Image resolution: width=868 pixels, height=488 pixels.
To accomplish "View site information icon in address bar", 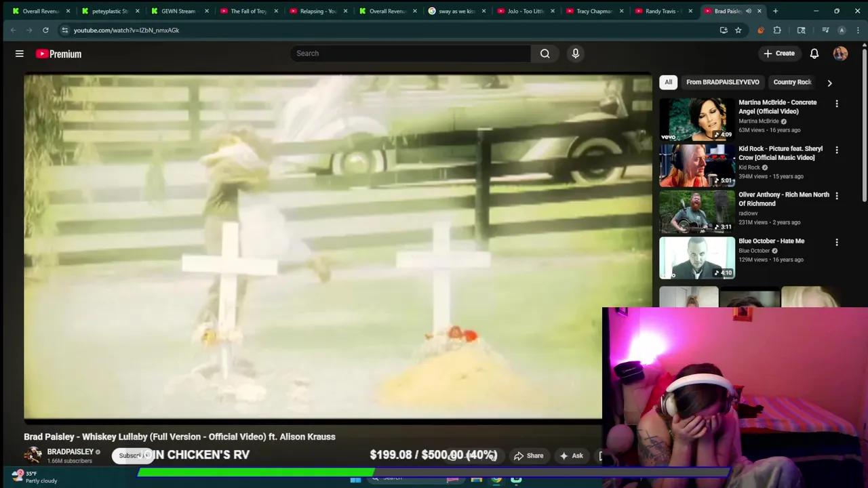I will click(x=64, y=30).
